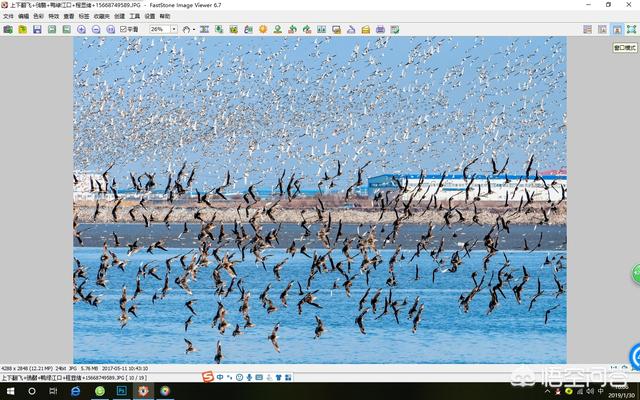This screenshot has width=640, height=400.
Task: Click the yellow envelope email icon
Action: (x=366, y=29)
